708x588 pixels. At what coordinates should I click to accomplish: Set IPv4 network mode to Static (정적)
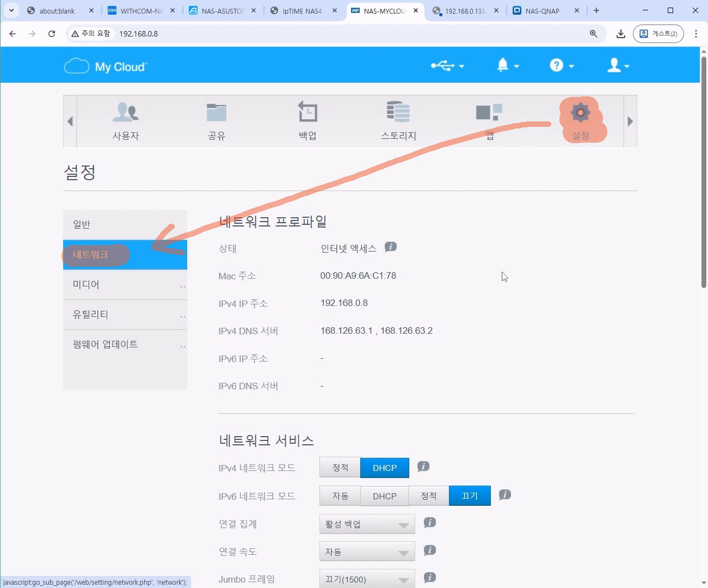[340, 468]
